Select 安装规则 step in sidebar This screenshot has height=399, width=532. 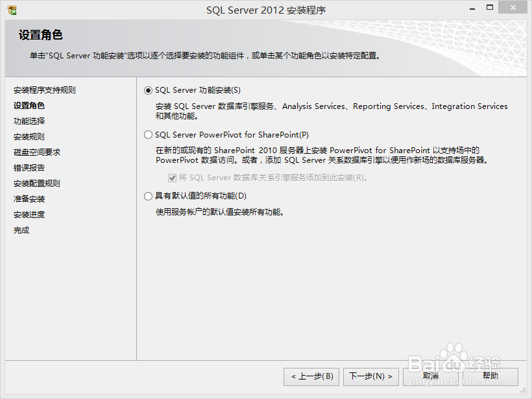tap(29, 137)
